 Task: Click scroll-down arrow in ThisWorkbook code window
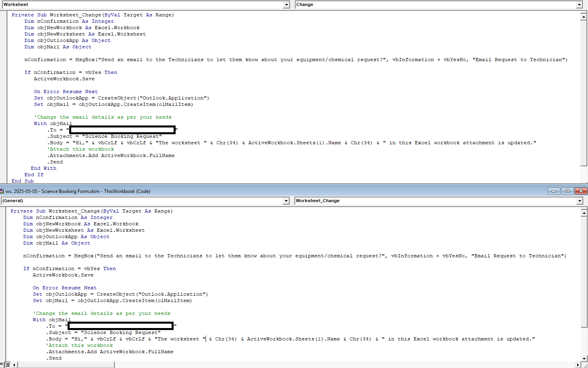[584, 358]
